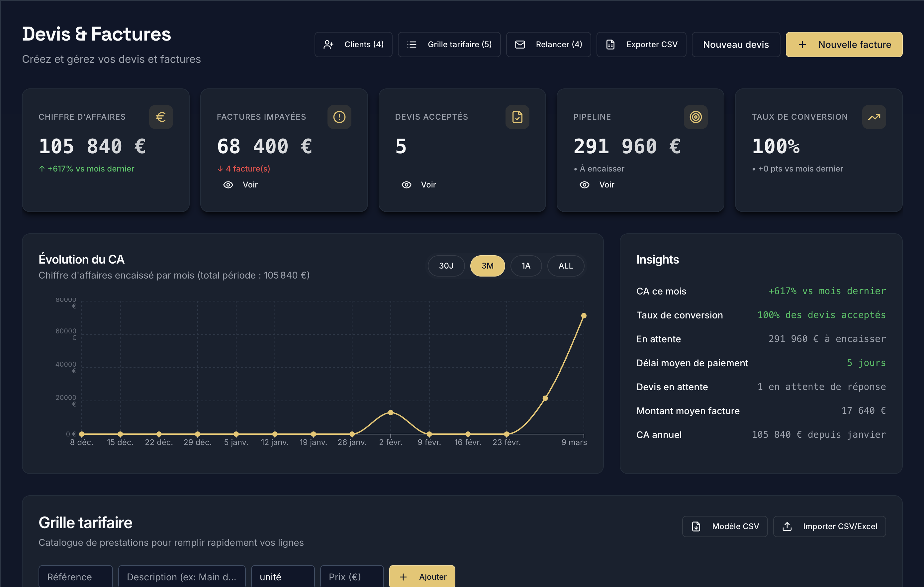924x587 pixels.
Task: View pipeline details via the Voir eye icon
Action: (x=585, y=185)
